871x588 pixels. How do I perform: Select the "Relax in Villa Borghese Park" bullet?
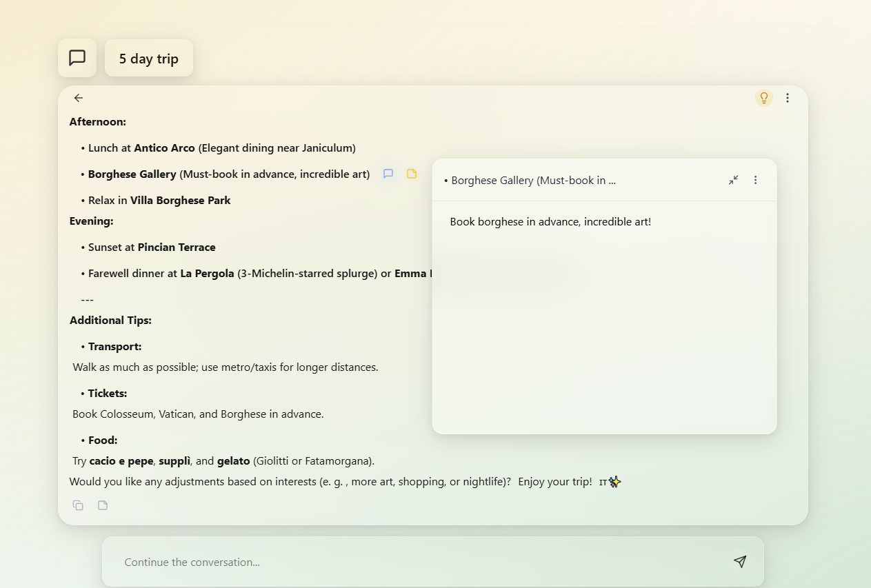159,201
